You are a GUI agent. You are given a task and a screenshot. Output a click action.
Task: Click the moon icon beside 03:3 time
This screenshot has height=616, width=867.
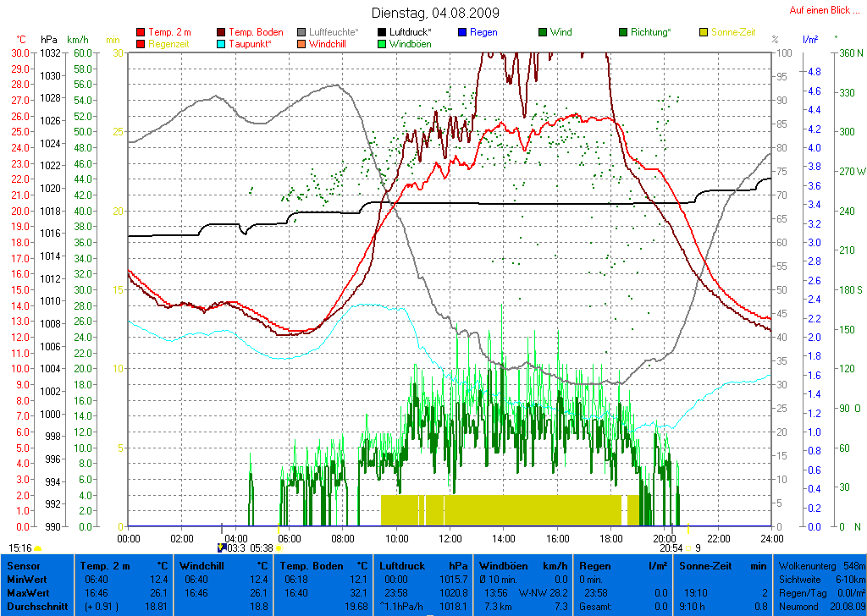222,547
